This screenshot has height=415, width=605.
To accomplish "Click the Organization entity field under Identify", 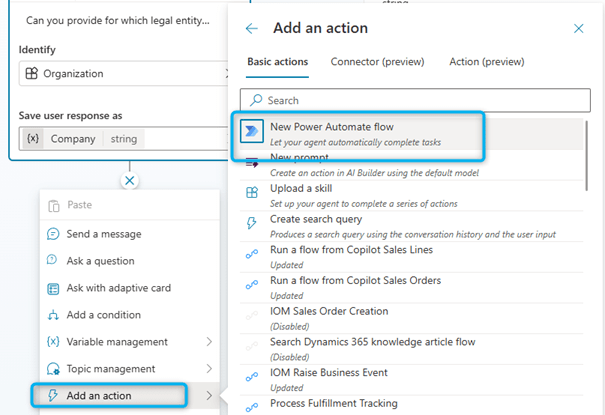I will 120,73.
